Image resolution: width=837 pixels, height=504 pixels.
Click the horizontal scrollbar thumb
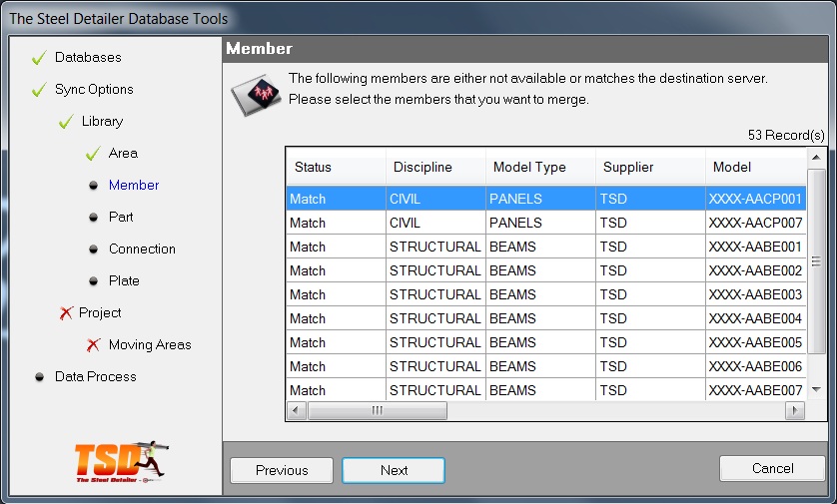[378, 410]
